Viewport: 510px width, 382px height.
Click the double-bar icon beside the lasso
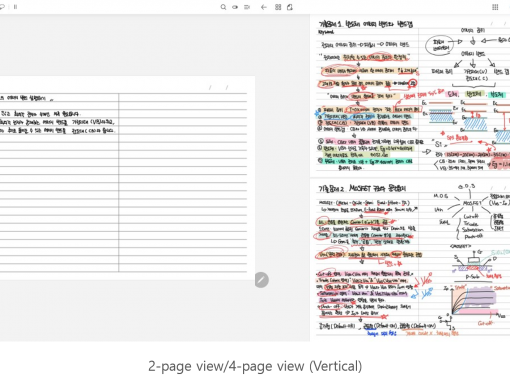(15, 7)
